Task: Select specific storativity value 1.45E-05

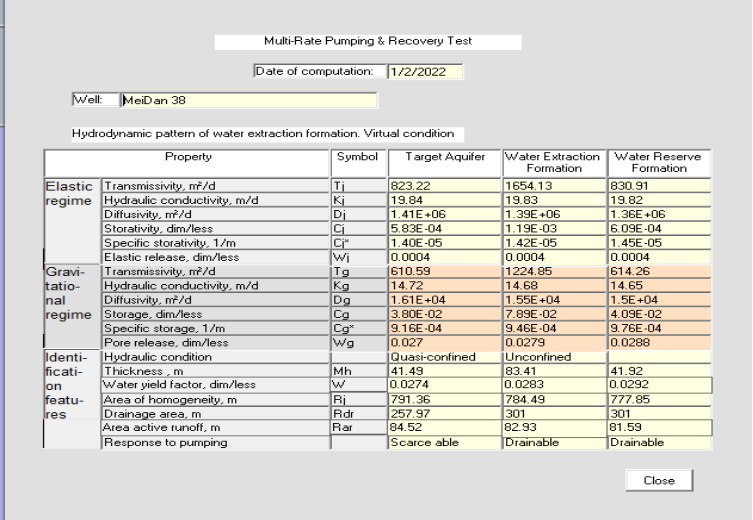Action: 659,242
